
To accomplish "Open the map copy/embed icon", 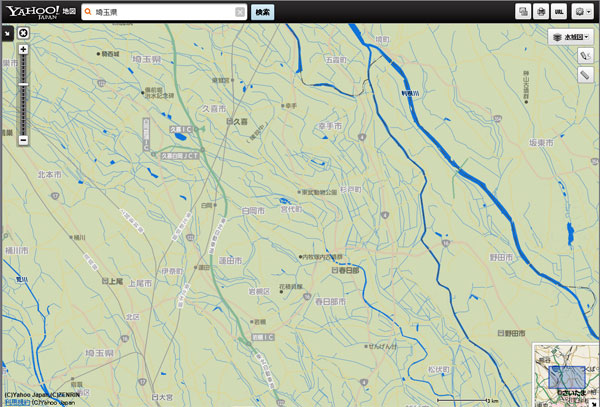I will point(522,12).
